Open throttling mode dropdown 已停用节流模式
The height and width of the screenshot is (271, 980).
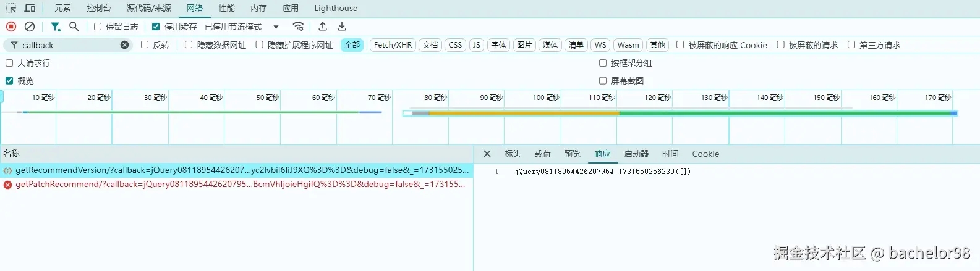(x=242, y=27)
